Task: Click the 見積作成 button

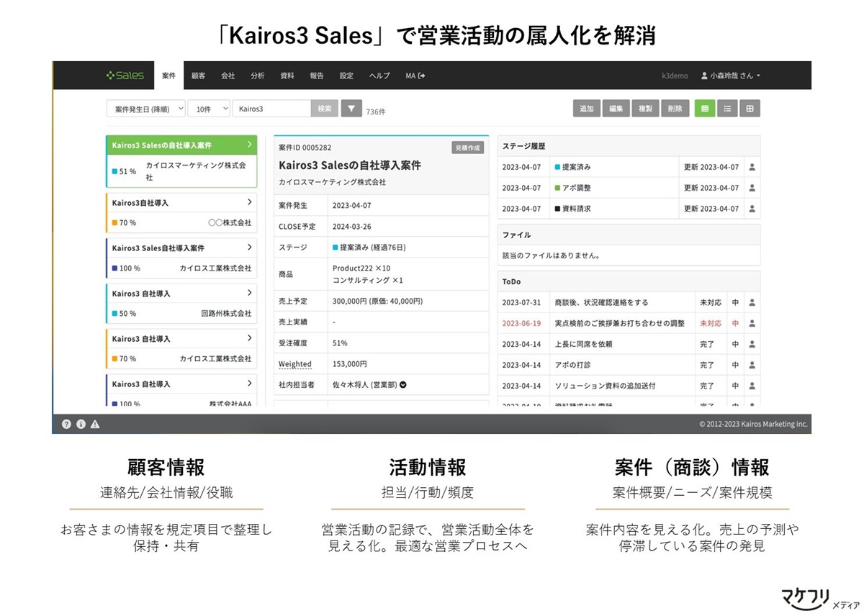Action: [x=468, y=148]
